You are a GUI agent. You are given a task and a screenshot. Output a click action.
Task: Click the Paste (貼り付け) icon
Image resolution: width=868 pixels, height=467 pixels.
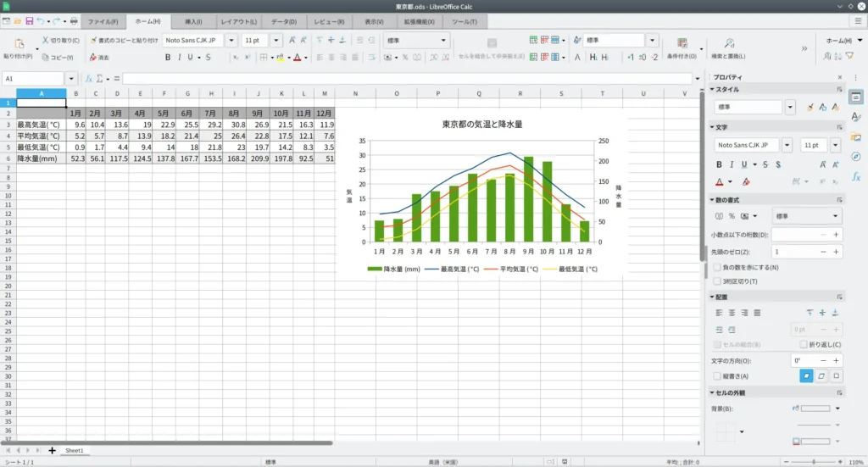point(19,44)
